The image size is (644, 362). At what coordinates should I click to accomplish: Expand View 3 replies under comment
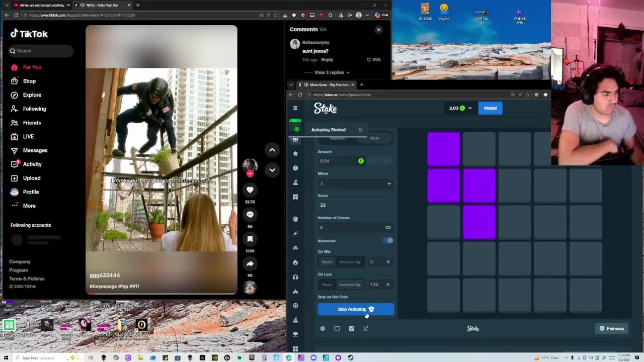[x=332, y=72]
